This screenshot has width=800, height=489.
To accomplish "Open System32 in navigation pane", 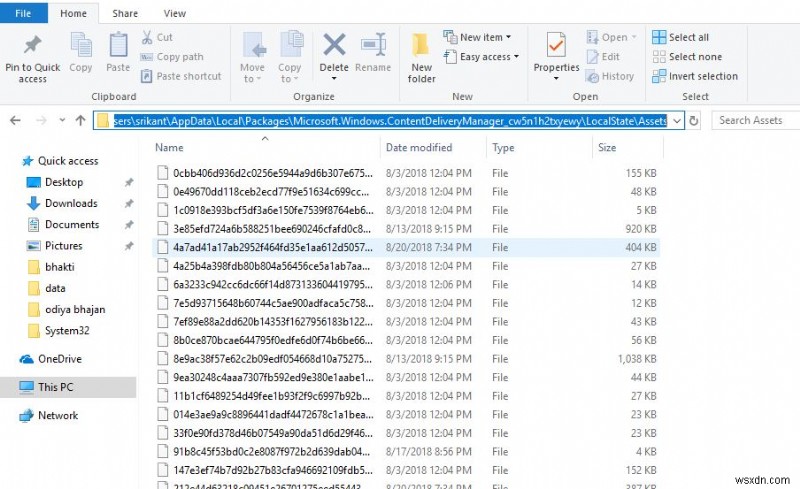I will tap(59, 331).
